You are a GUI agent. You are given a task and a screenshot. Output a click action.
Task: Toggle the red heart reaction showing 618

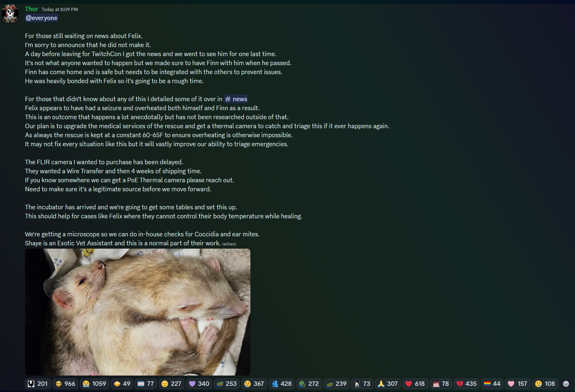click(x=415, y=384)
